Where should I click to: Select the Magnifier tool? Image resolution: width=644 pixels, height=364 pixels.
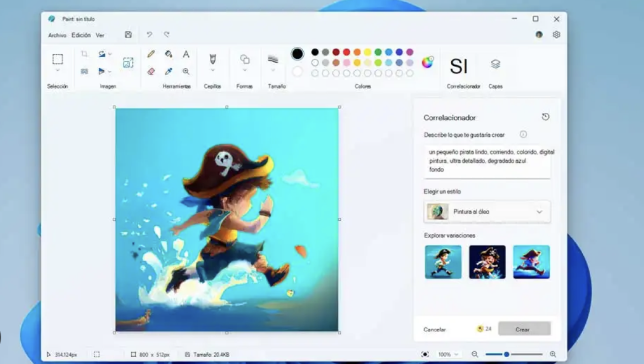coord(186,71)
